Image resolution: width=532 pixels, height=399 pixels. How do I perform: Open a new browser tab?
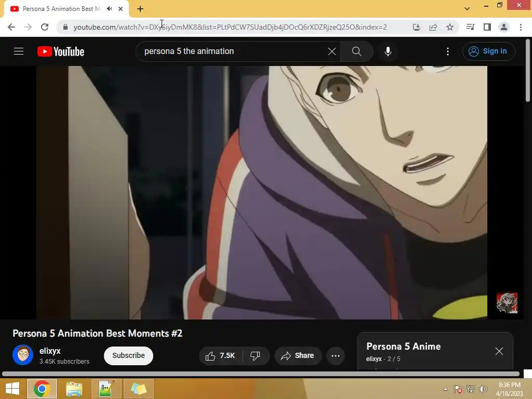(x=140, y=9)
